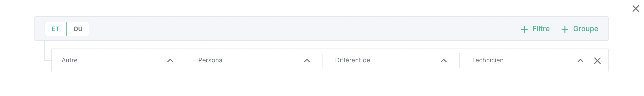644x96 pixels.
Task: Open the Persona attribute dropdown
Action: pyautogui.click(x=255, y=60)
